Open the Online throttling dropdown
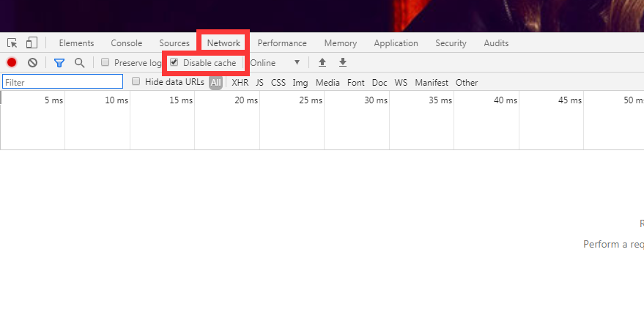This screenshot has height=315, width=644. (x=275, y=63)
